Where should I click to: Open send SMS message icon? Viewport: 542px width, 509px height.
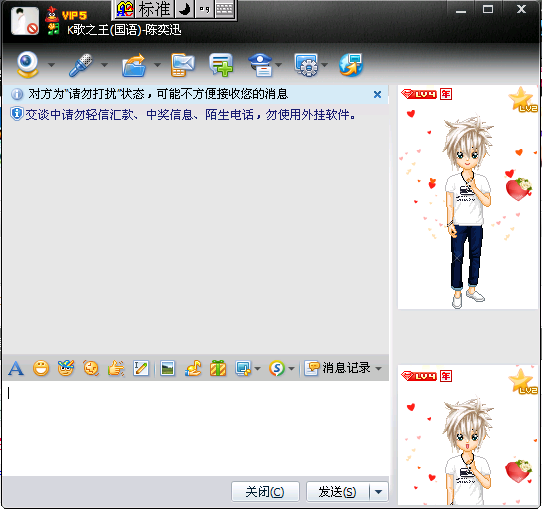coord(183,65)
